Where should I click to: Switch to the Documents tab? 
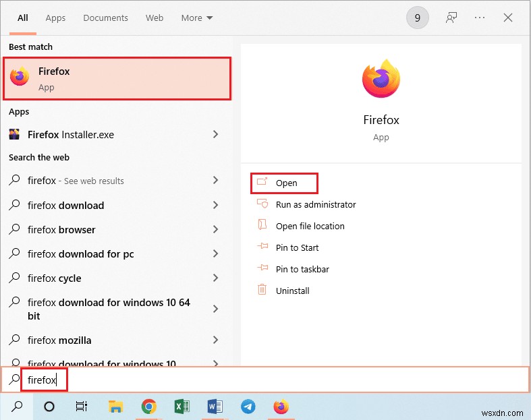tap(106, 18)
